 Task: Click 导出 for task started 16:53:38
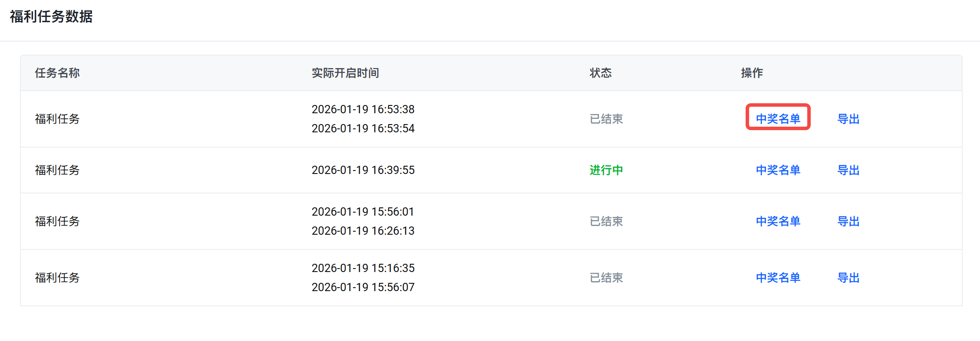[848, 118]
